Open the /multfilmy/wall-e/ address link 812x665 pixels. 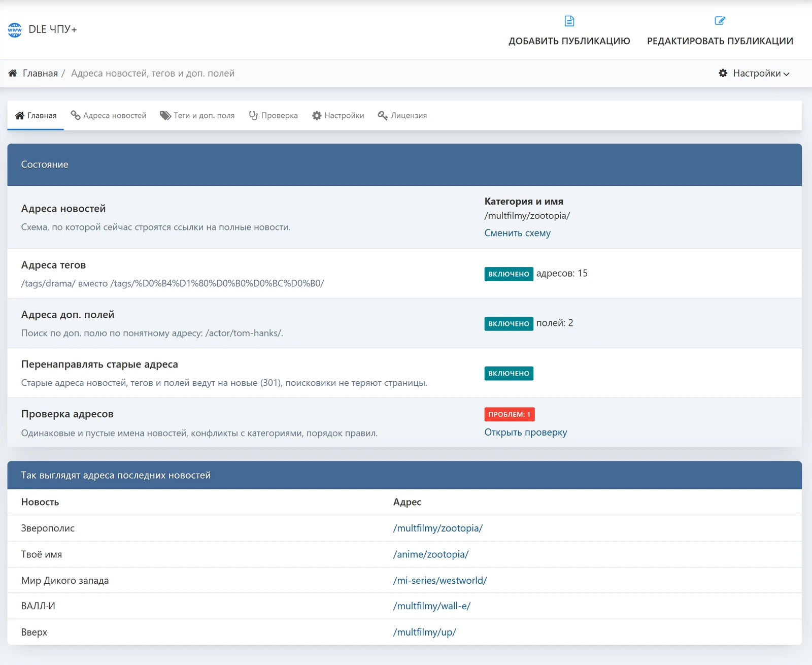[x=432, y=606]
